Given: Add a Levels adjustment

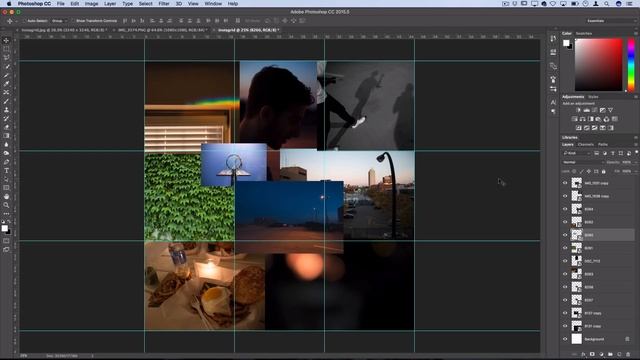Looking at the screenshot, I should pyautogui.click(x=587, y=110).
